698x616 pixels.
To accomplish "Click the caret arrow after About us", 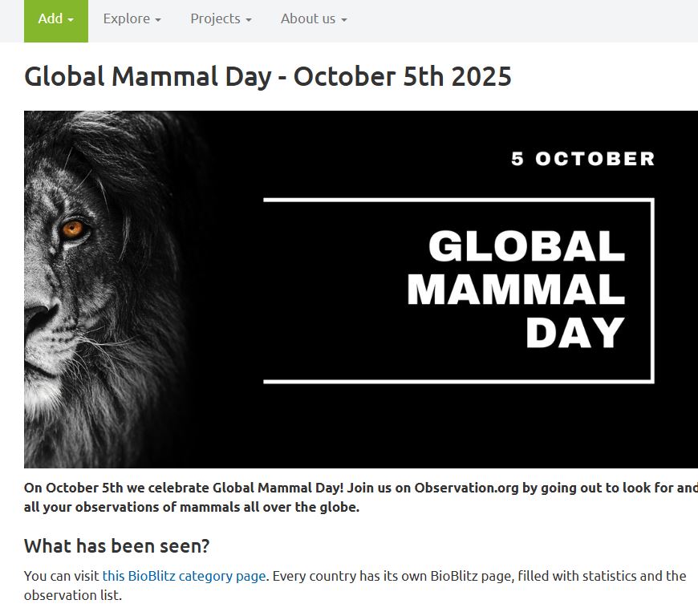I will (x=344, y=20).
